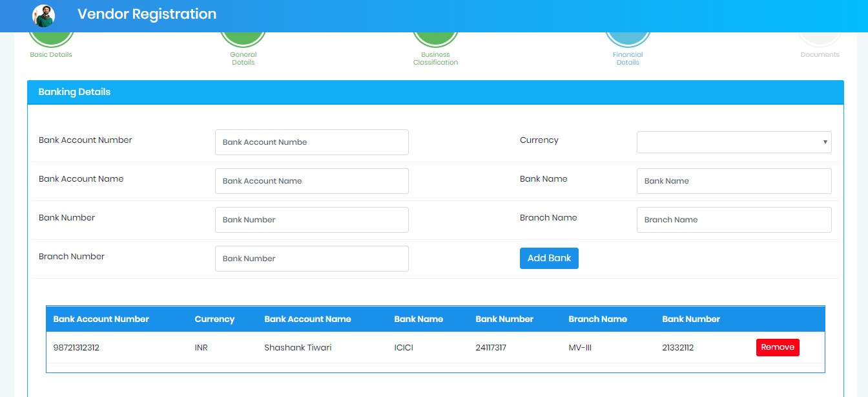
Task: Open the Currency dropdown
Action: (734, 142)
